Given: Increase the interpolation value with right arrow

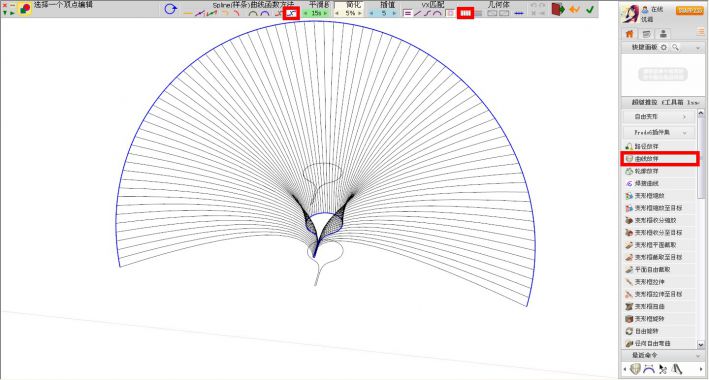Looking at the screenshot, I should click(x=394, y=14).
